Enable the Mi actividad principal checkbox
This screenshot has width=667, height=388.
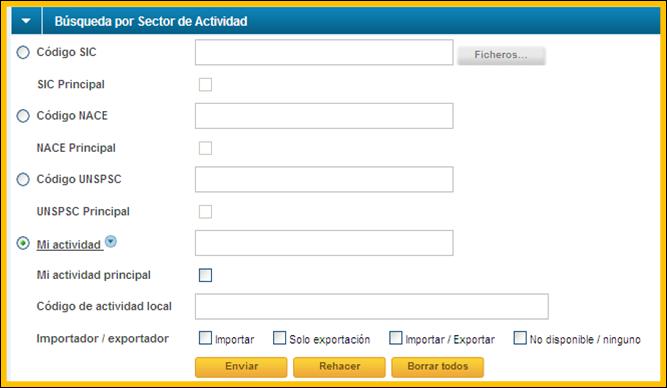(205, 275)
